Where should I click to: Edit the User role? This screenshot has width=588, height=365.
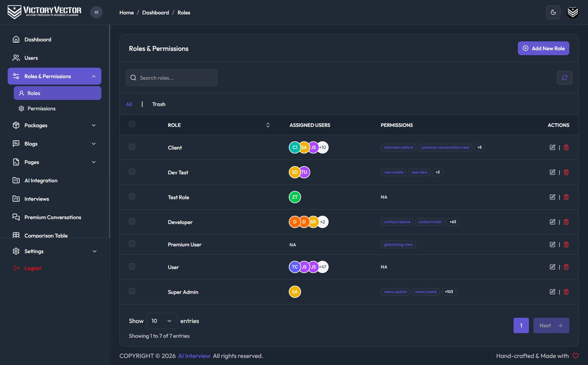[552, 267]
